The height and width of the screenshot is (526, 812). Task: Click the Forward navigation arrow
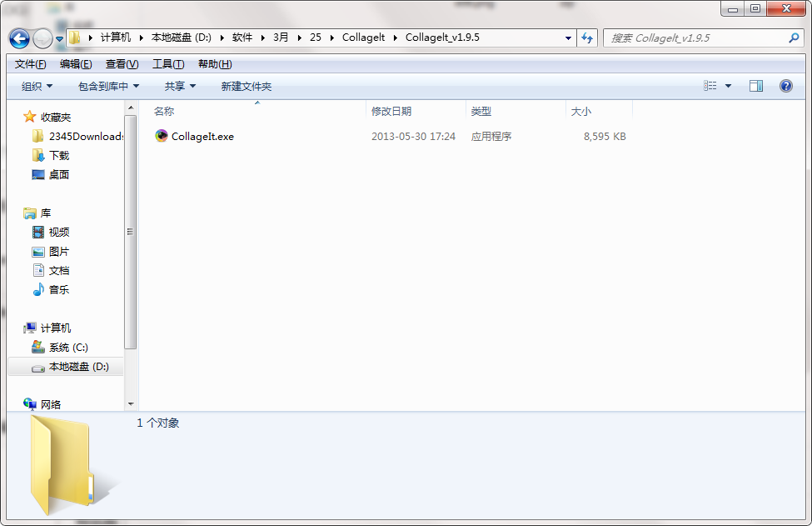pos(42,38)
